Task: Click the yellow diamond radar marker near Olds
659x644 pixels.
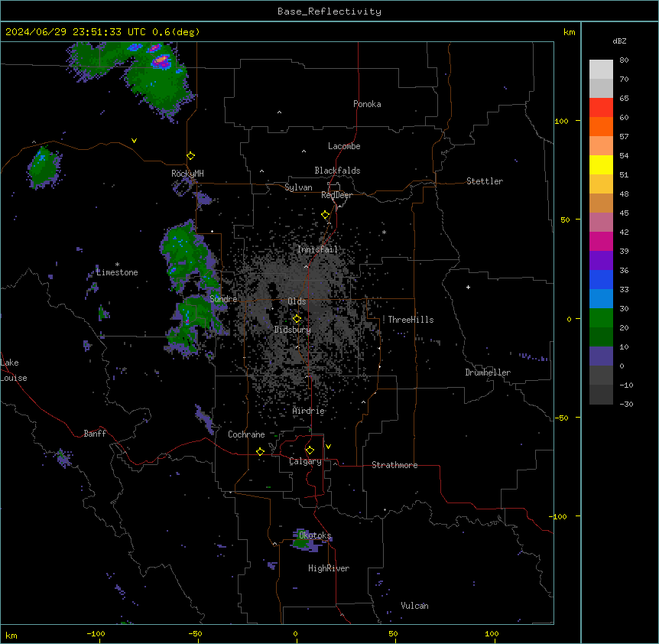Action: coord(297,319)
